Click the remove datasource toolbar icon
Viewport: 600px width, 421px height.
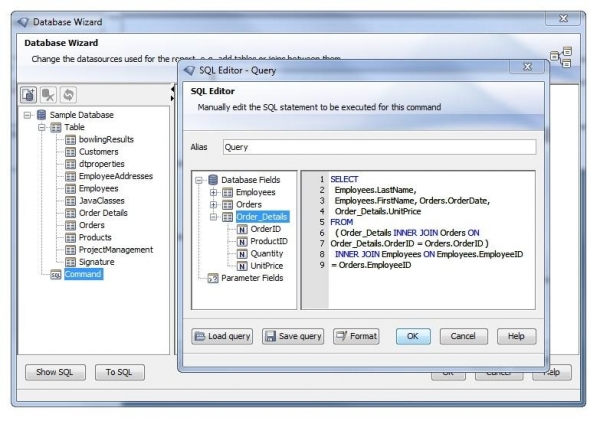coord(48,94)
